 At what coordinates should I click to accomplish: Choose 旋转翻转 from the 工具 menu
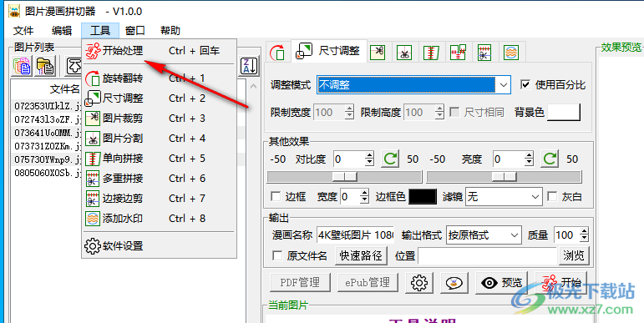point(159,78)
